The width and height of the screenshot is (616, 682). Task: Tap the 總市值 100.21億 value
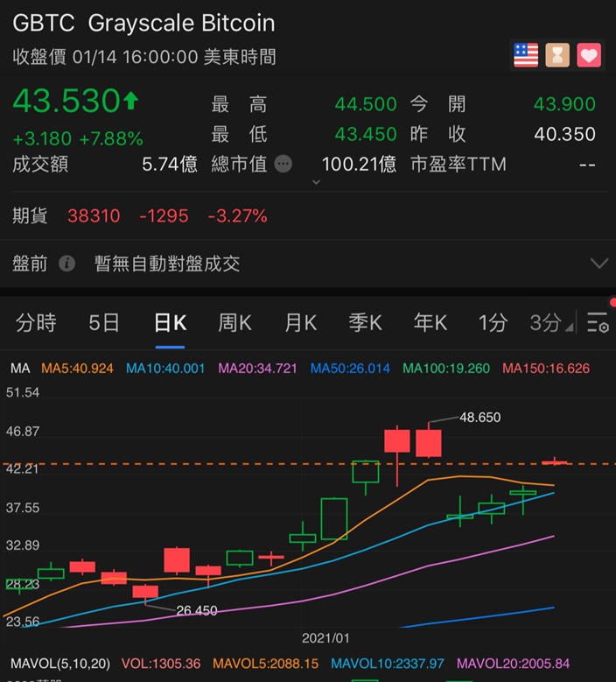coord(359,165)
